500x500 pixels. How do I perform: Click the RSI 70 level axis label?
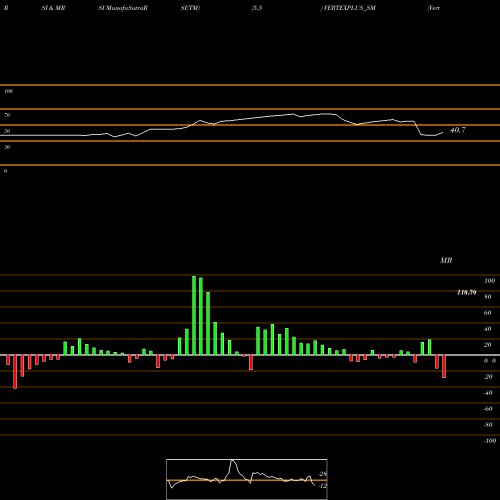tap(7, 115)
